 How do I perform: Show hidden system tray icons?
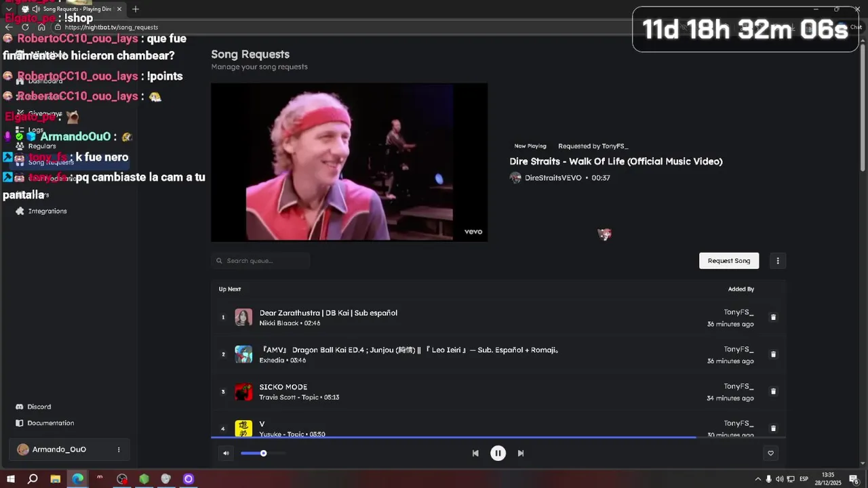[x=757, y=479]
